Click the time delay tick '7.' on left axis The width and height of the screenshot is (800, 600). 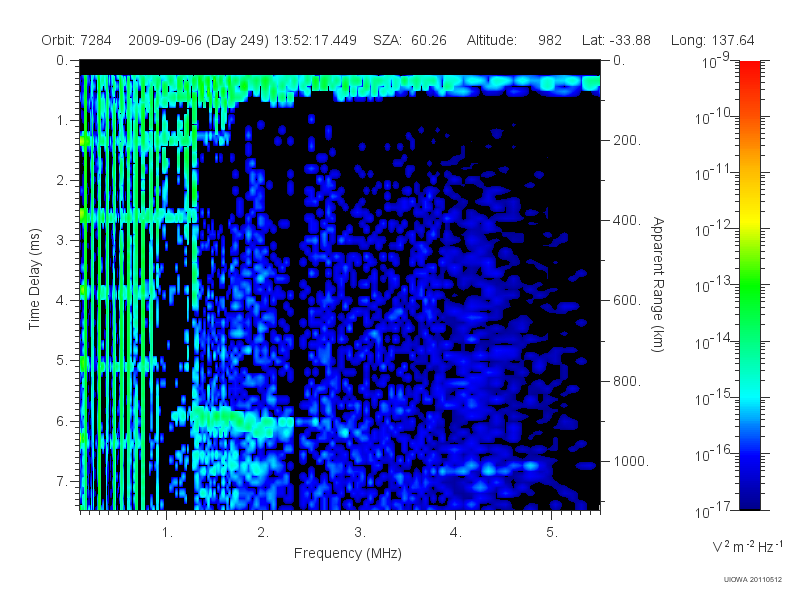(62, 481)
